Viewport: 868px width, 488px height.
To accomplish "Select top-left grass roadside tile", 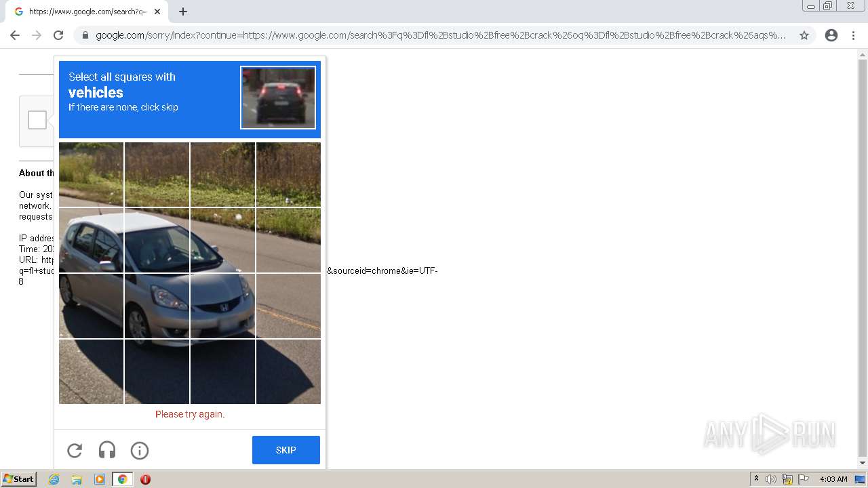I will pyautogui.click(x=91, y=174).
